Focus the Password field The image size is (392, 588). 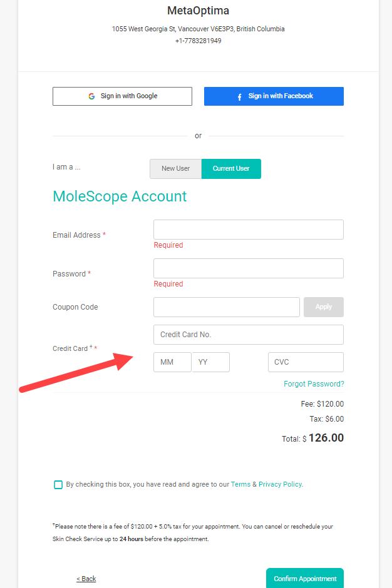click(249, 268)
